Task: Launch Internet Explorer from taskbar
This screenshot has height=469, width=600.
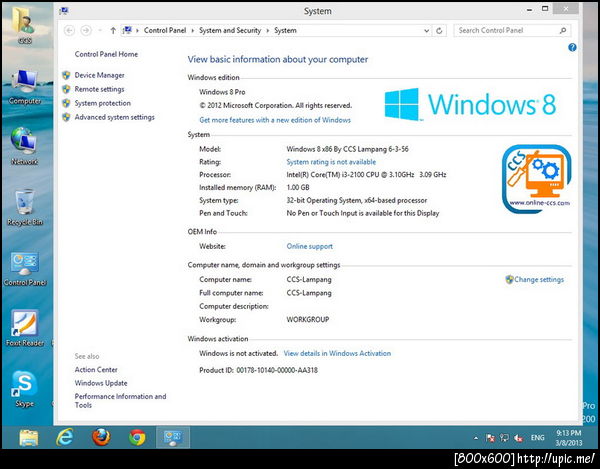Action: click(65, 437)
